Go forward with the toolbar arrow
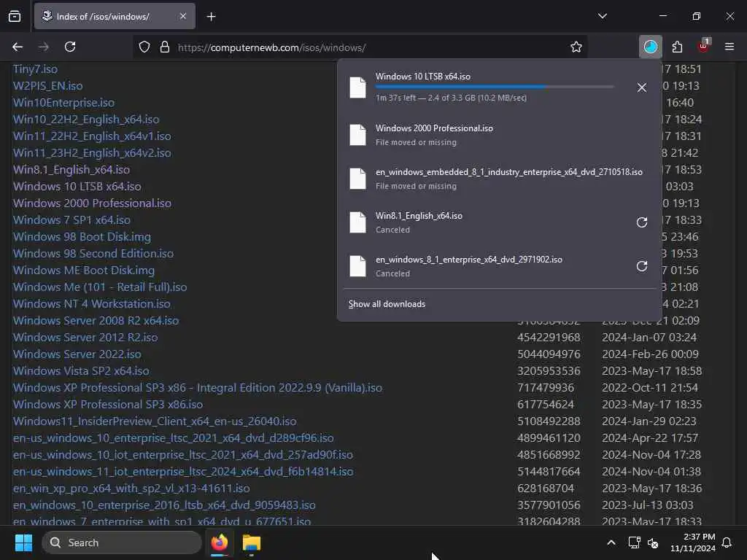Screen dimensions: 747x560 (43, 47)
